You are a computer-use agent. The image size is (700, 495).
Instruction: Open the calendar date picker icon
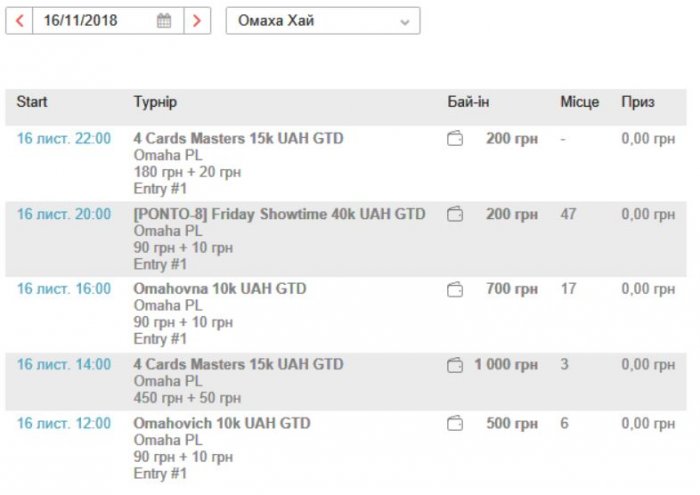point(164,21)
